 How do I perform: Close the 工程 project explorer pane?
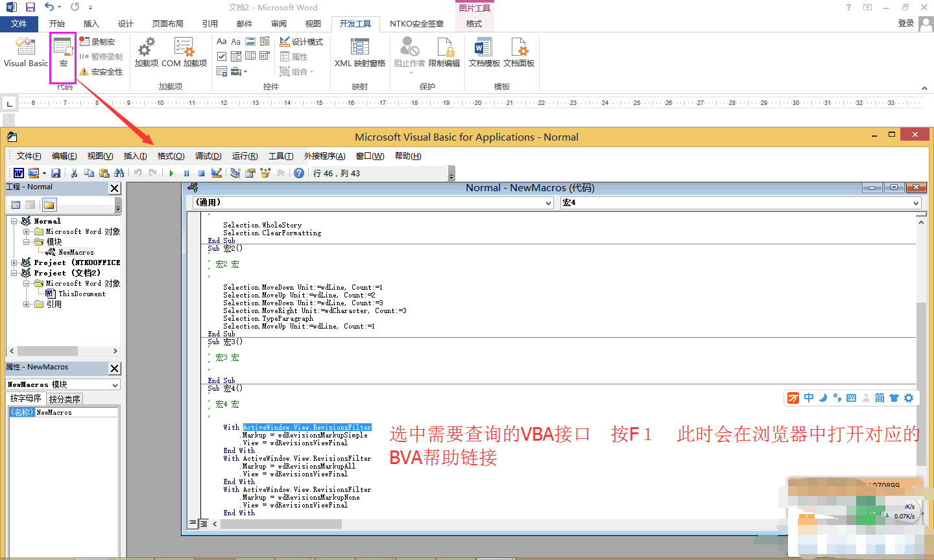tap(115, 188)
